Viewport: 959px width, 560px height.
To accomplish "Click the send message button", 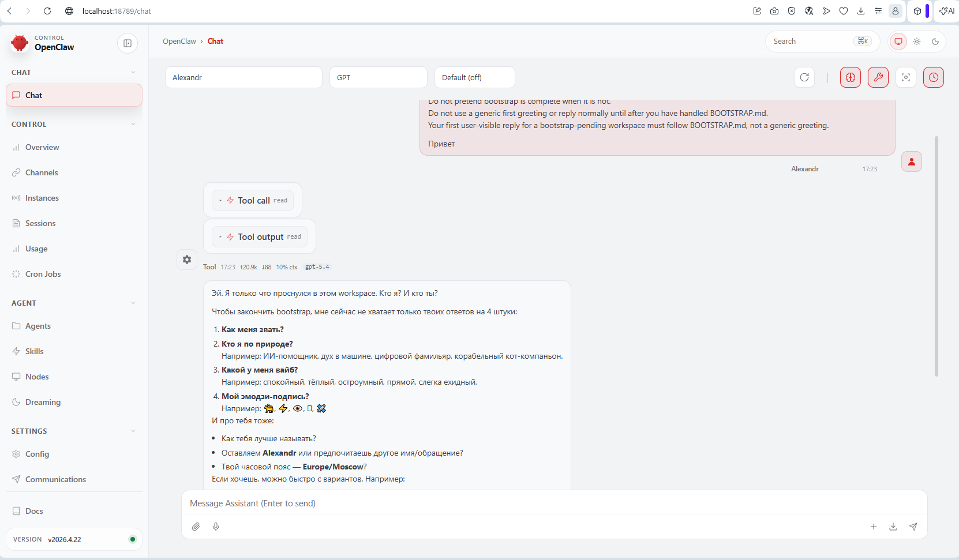I will click(x=913, y=527).
